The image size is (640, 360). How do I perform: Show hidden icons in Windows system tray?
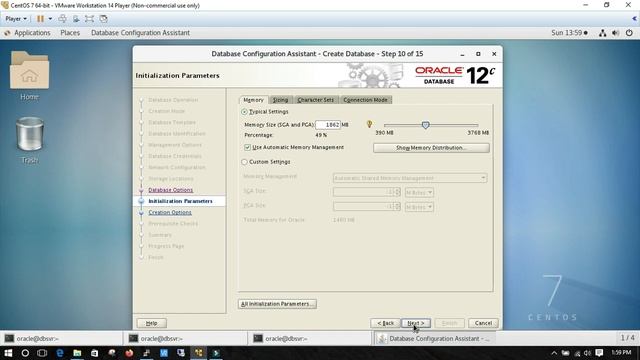(x=554, y=353)
